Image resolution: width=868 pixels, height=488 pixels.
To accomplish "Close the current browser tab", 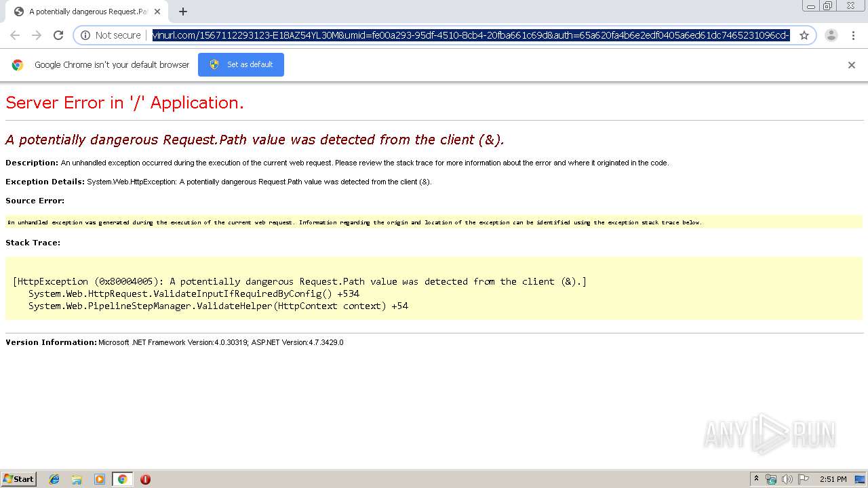I will click(x=157, y=12).
